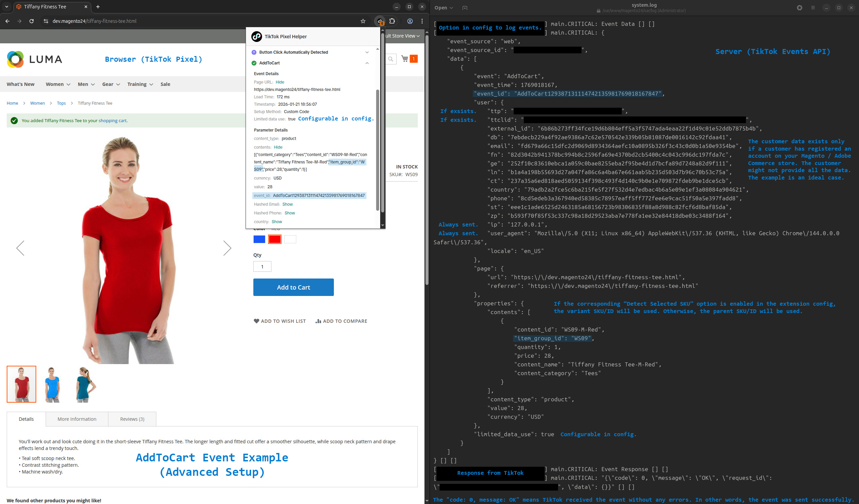Expand the Women menu
The image size is (859, 504).
58,84
